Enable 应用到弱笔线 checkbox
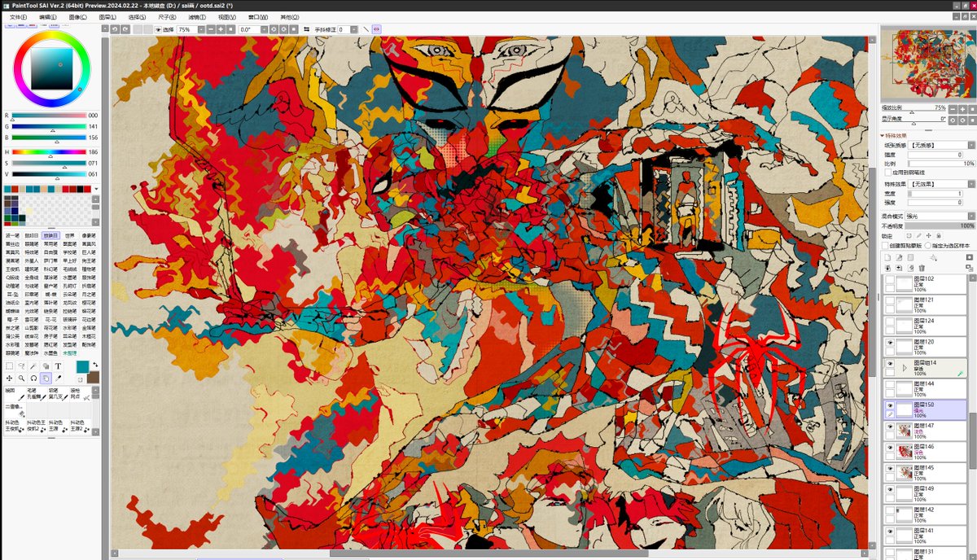The height and width of the screenshot is (560, 977). 888,173
